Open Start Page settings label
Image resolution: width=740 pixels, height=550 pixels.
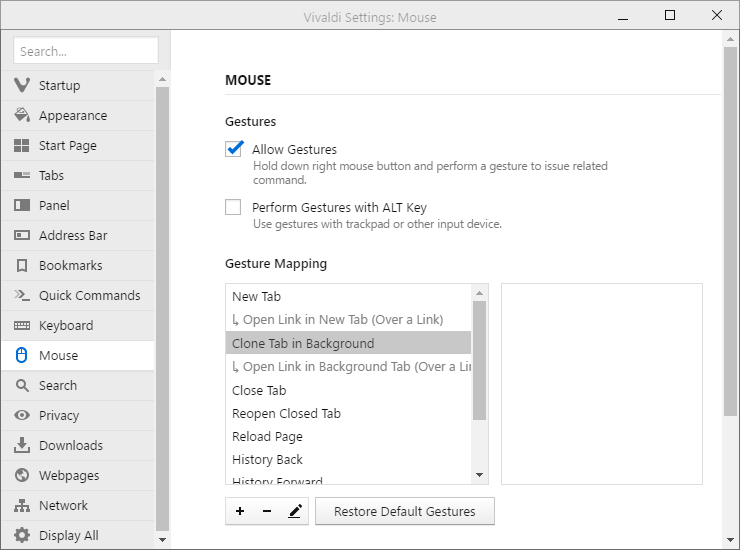click(x=67, y=145)
